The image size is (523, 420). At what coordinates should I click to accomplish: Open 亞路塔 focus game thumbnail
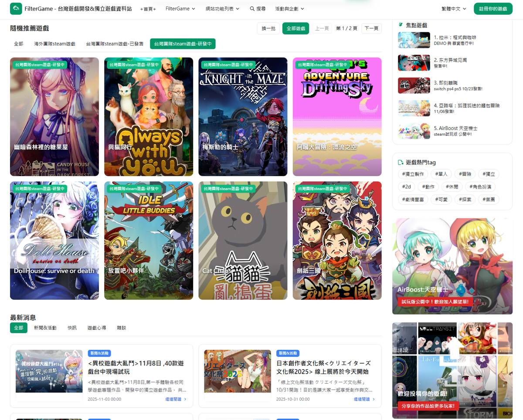click(414, 108)
